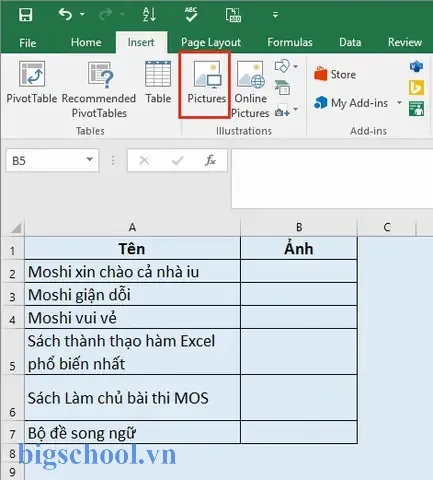The width and height of the screenshot is (433, 480).
Task: Select cell Moshi giận dỗi
Action: [132, 295]
